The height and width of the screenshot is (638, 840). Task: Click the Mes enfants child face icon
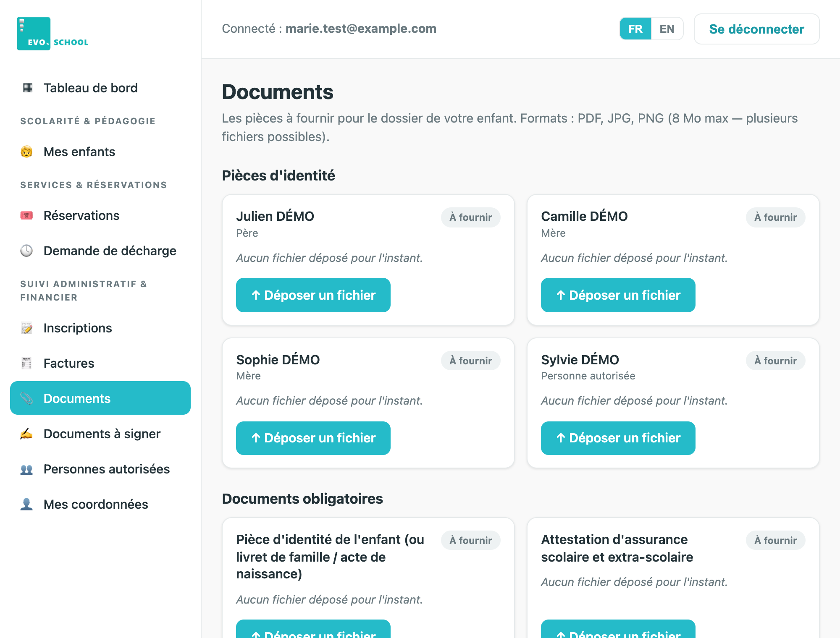tap(26, 152)
